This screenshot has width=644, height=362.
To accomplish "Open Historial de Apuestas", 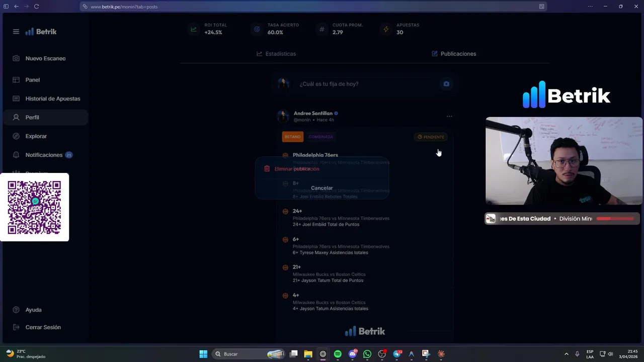I will pyautogui.click(x=53, y=99).
